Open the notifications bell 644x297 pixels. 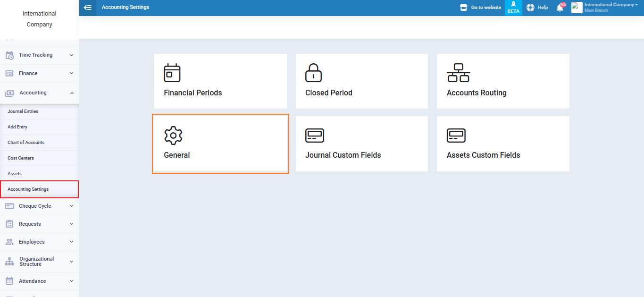click(560, 8)
